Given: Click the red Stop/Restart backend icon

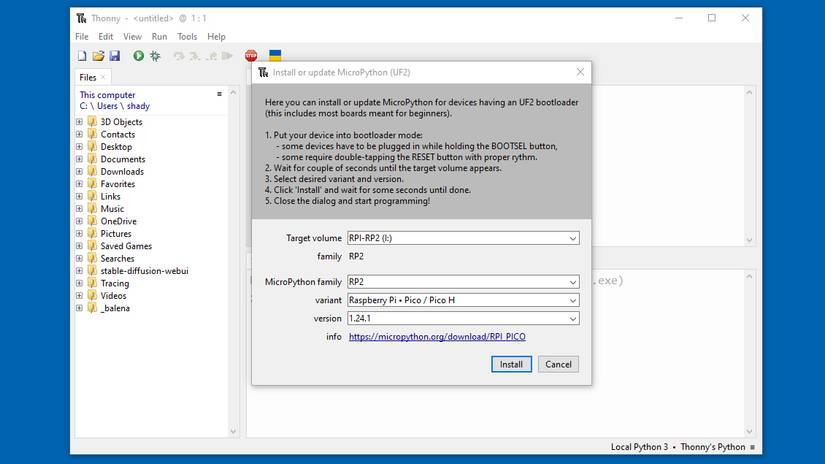Looking at the screenshot, I should click(251, 55).
